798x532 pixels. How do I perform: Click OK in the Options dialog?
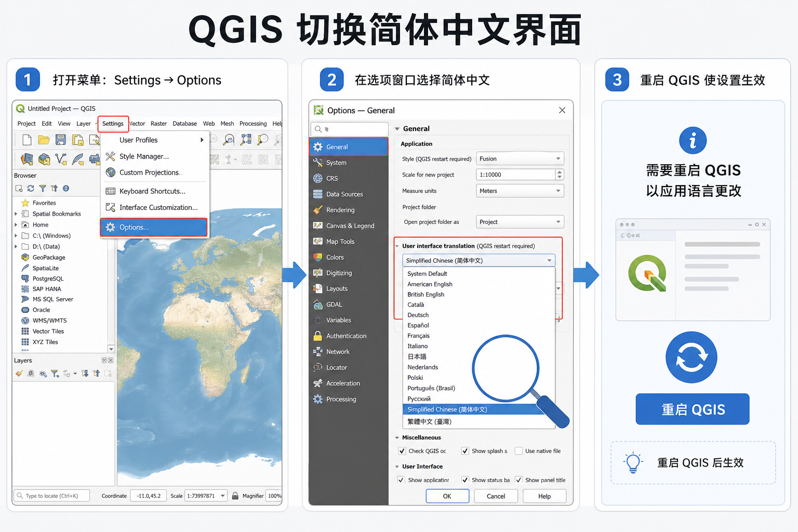tap(447, 496)
